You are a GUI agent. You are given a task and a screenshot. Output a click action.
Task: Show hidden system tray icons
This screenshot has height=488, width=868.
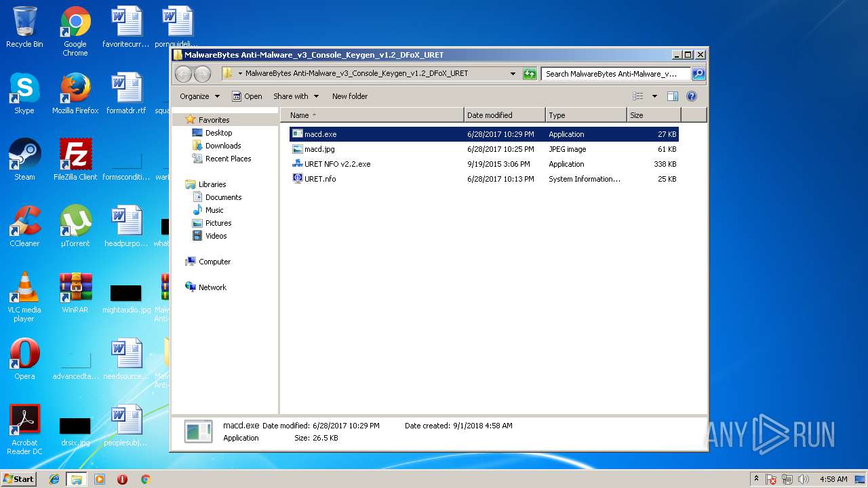[756, 479]
